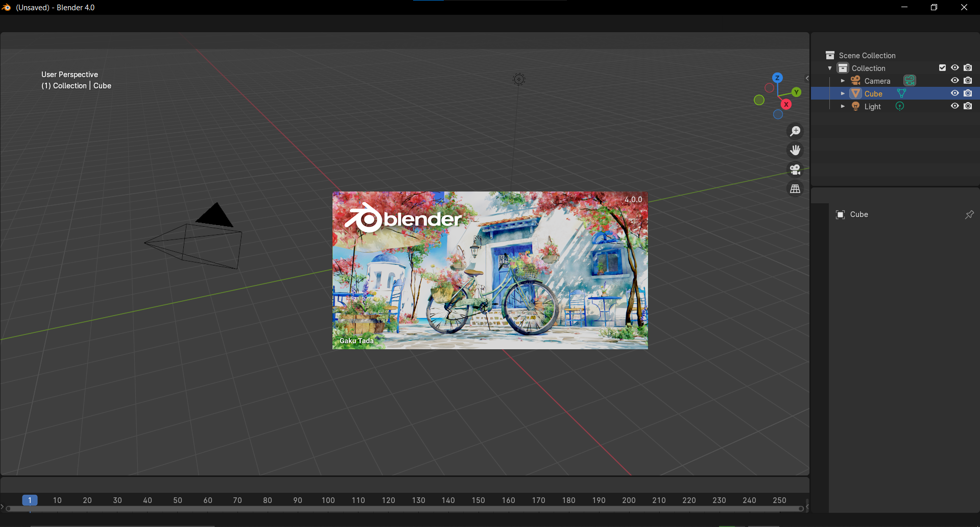Click the Collection name in outliner
This screenshot has width=980, height=527.
[868, 68]
